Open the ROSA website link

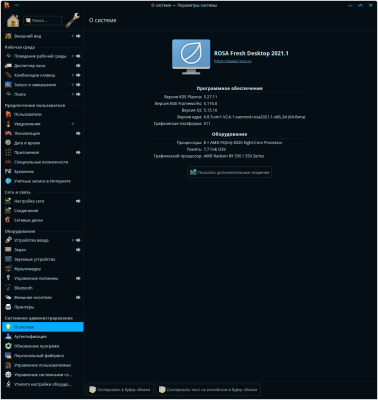233,61
